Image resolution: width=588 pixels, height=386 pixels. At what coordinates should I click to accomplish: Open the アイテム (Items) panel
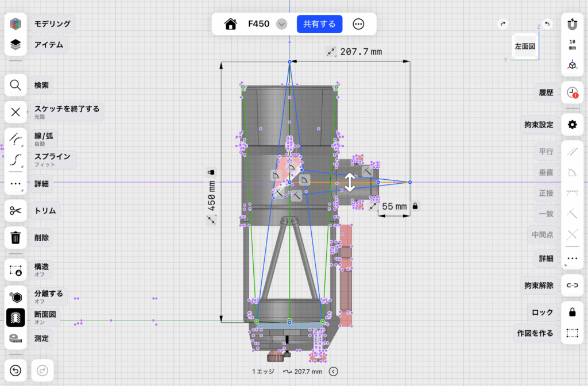point(16,44)
